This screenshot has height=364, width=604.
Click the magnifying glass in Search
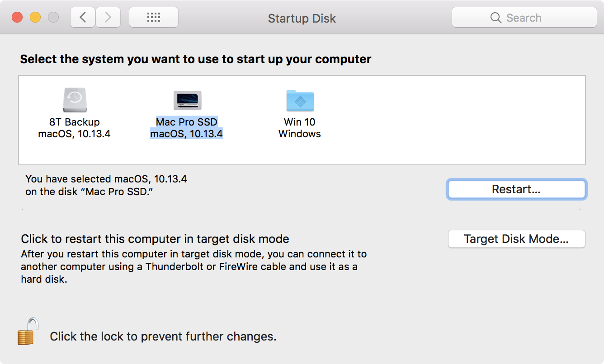click(496, 18)
